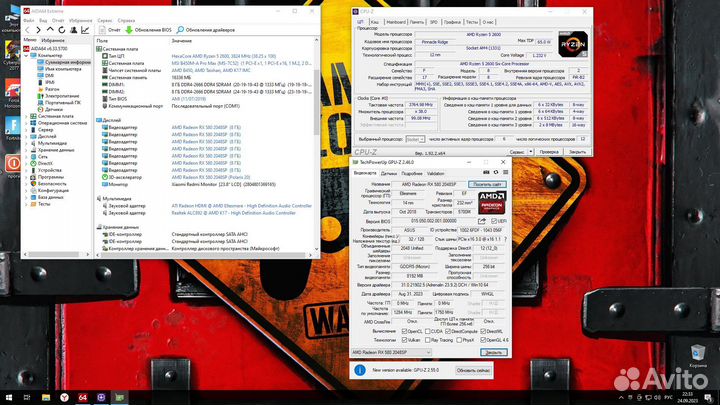Open the GPU-Z hamburger menu icon
Viewport: 720px width, 405px height.
click(x=506, y=173)
